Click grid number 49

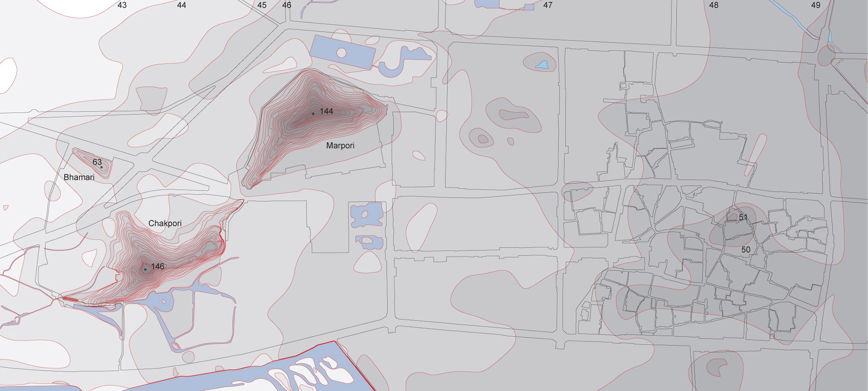tap(815, 5)
